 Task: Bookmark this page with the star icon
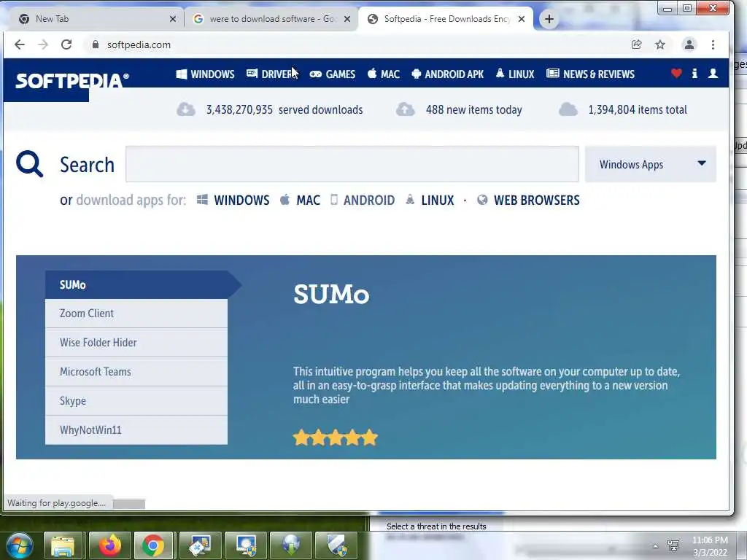tap(659, 44)
